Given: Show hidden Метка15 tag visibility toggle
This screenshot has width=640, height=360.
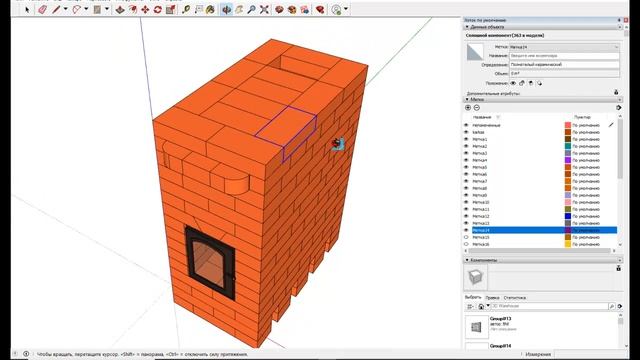Looking at the screenshot, I should [x=466, y=237].
